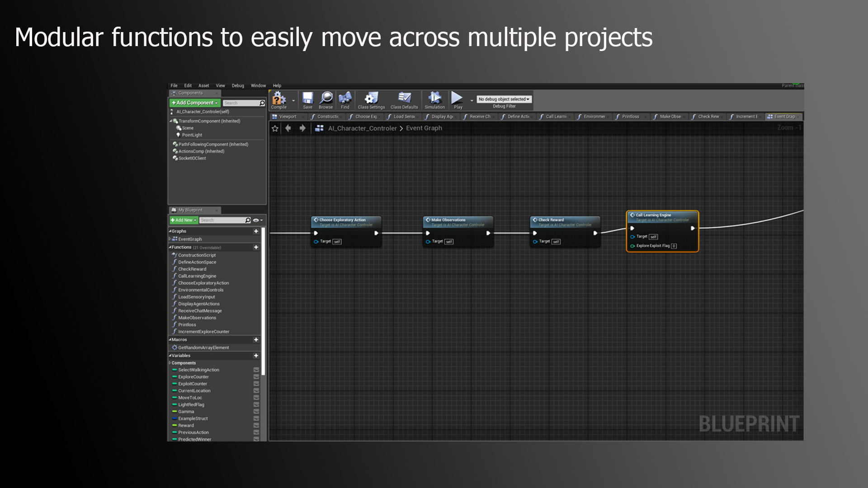This screenshot has height=488, width=868.
Task: Open My Blueprint view options eye
Action: click(x=256, y=221)
